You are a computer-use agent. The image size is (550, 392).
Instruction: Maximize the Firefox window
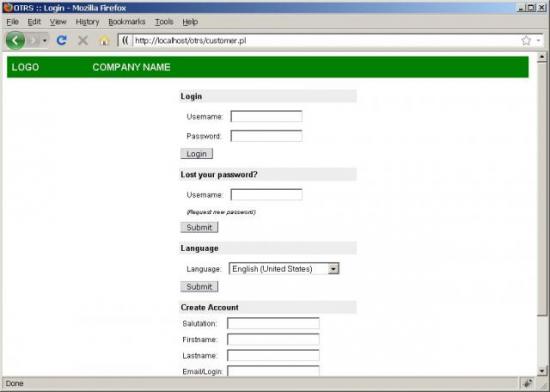[x=530, y=8]
